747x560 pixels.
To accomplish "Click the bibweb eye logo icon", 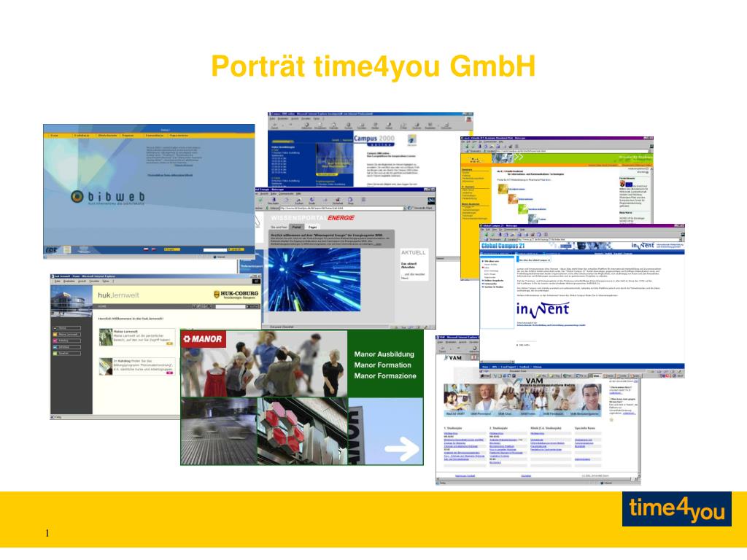I will (x=77, y=196).
